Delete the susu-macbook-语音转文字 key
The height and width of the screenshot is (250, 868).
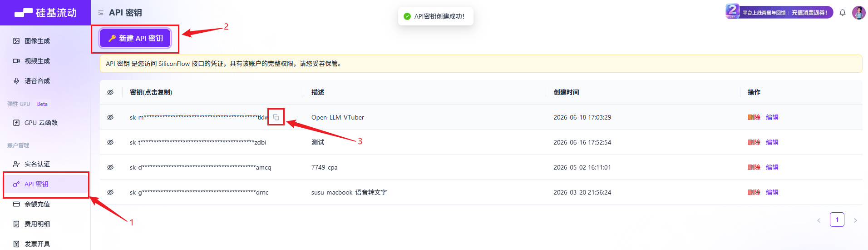(754, 192)
